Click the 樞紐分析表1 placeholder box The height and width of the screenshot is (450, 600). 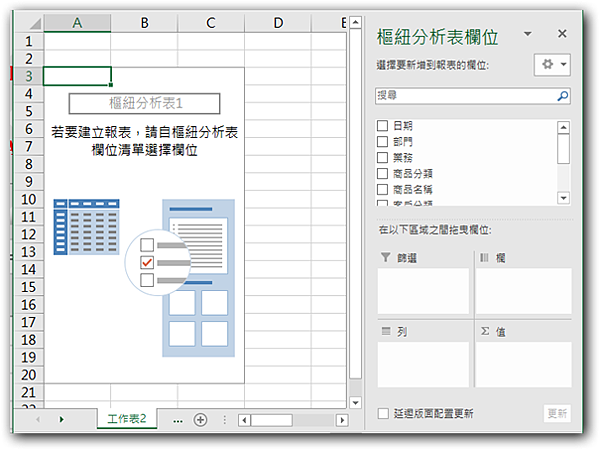(x=145, y=103)
